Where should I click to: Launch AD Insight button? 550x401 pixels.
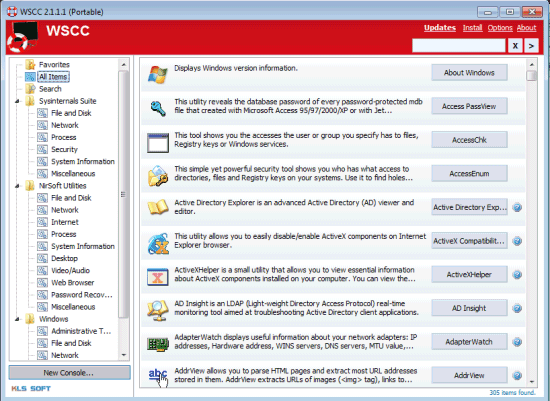coord(469,308)
